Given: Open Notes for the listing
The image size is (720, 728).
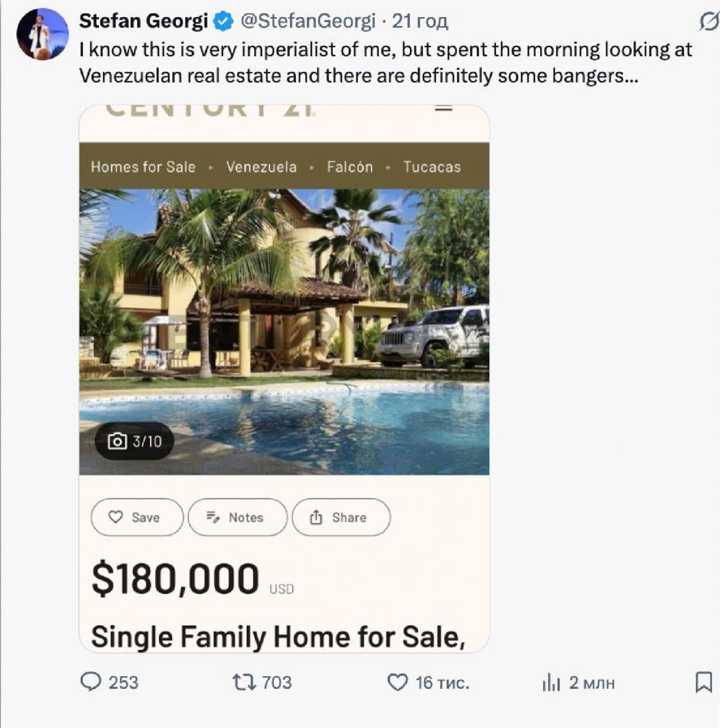Looking at the screenshot, I should (x=237, y=517).
